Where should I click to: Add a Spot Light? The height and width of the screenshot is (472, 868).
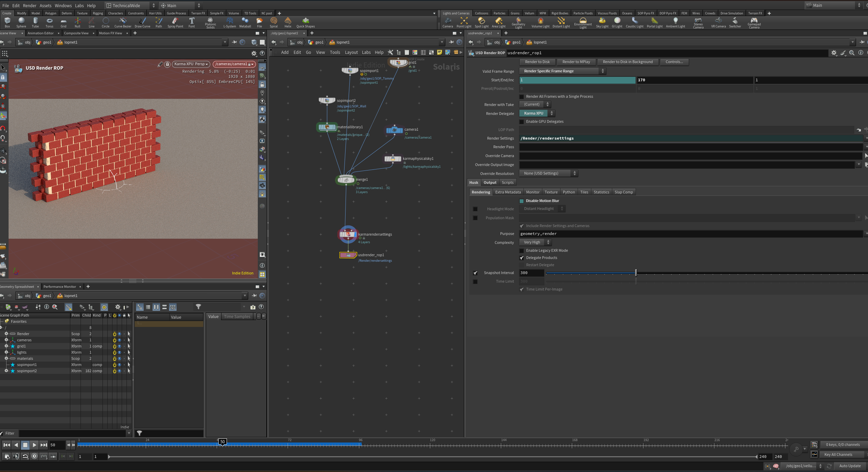[x=482, y=23]
